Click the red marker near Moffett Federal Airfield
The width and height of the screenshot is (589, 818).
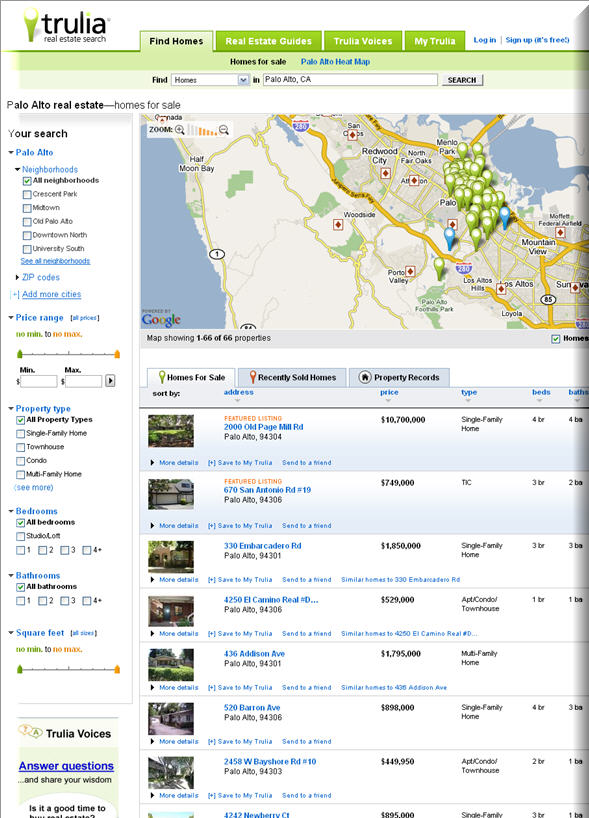560,232
